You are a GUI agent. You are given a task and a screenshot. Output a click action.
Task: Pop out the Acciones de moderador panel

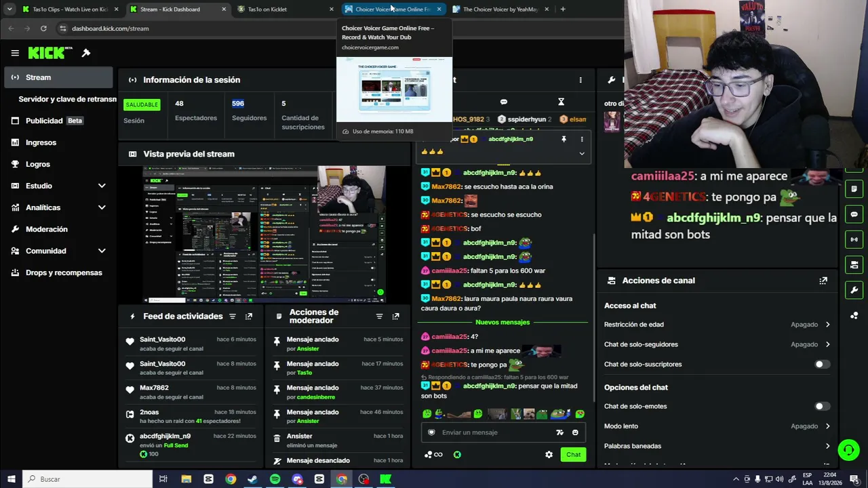click(395, 317)
